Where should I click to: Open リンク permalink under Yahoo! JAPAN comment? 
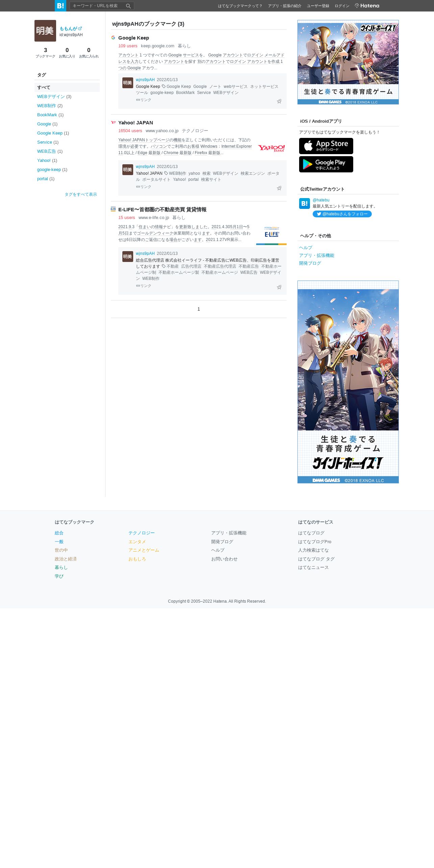click(144, 187)
